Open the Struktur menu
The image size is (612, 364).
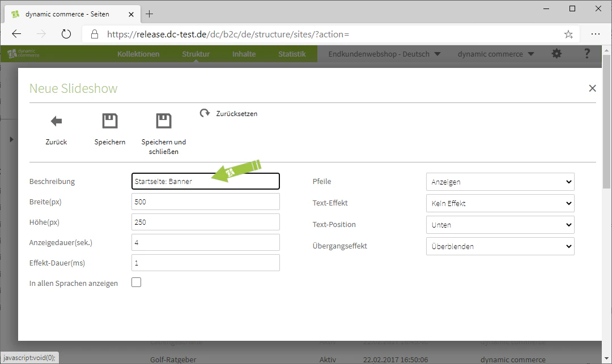click(x=195, y=54)
